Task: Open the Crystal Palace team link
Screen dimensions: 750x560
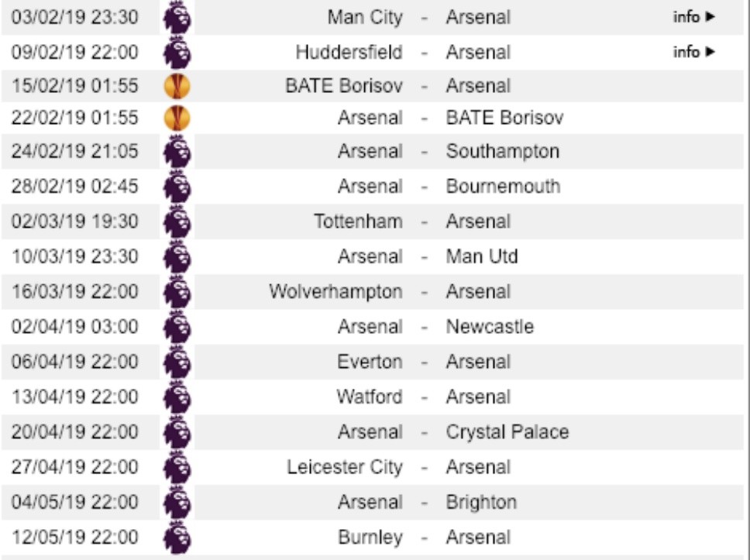Action: click(507, 432)
